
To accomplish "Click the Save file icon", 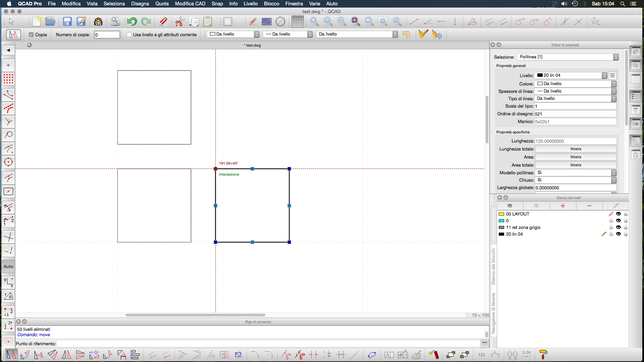I will tap(67, 22).
